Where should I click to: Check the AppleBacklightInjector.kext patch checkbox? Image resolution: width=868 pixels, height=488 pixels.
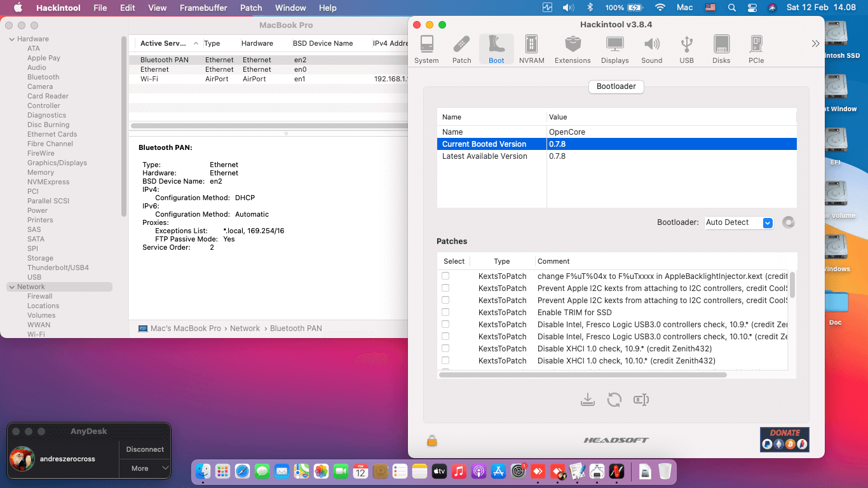coord(445,276)
